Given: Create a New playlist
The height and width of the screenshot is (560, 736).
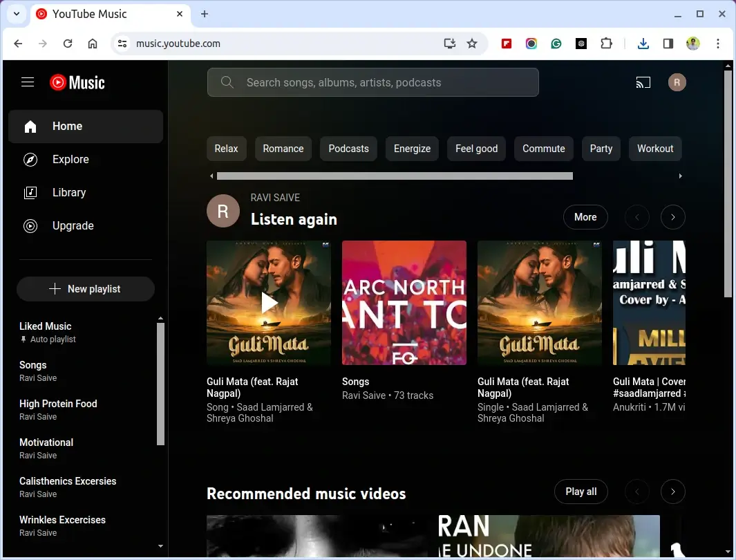Looking at the screenshot, I should tap(86, 289).
